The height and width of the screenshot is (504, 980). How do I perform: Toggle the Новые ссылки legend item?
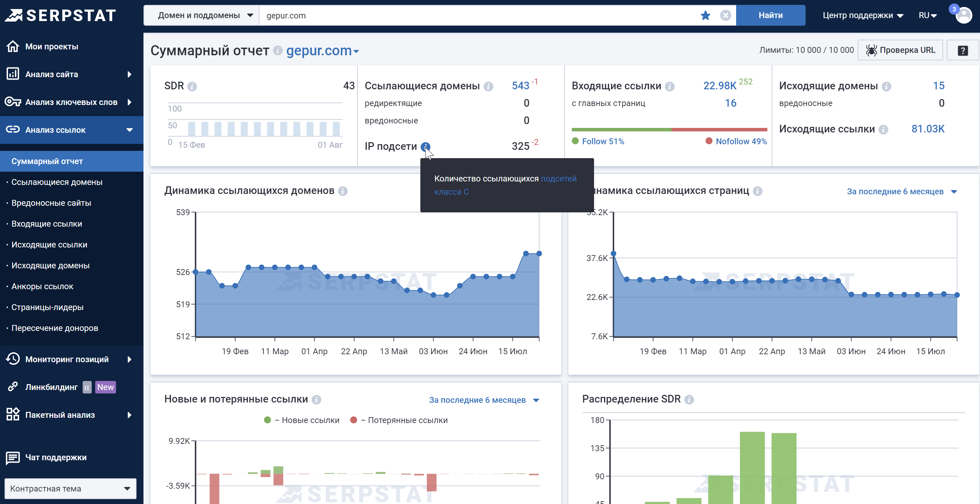302,420
